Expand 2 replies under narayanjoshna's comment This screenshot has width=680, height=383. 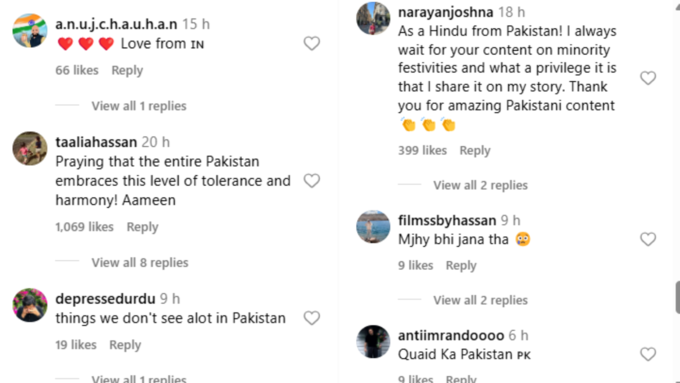[480, 185]
